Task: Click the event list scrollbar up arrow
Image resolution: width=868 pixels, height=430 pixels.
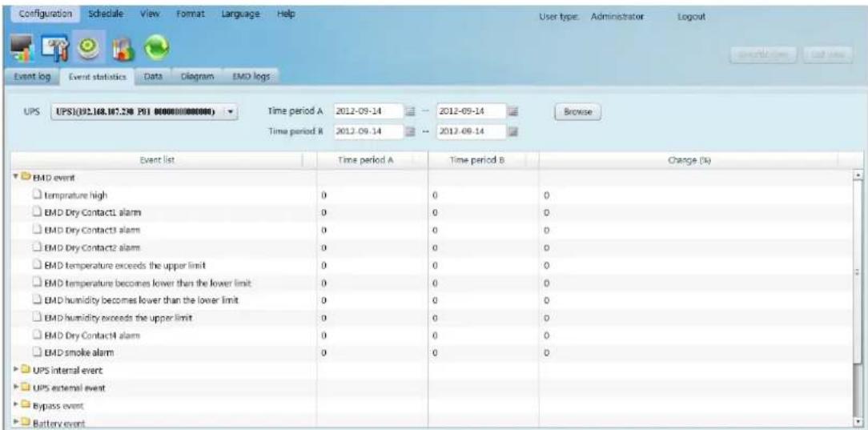Action: pos(858,175)
